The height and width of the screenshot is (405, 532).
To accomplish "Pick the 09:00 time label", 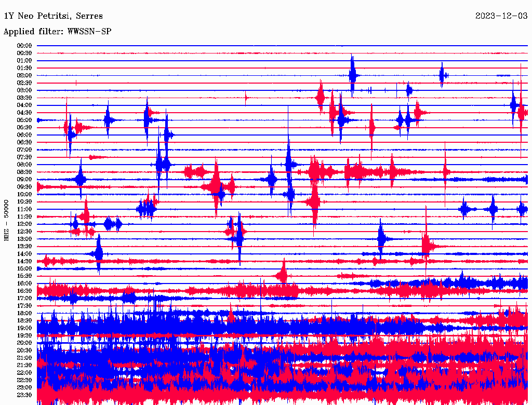I will click(24, 180).
